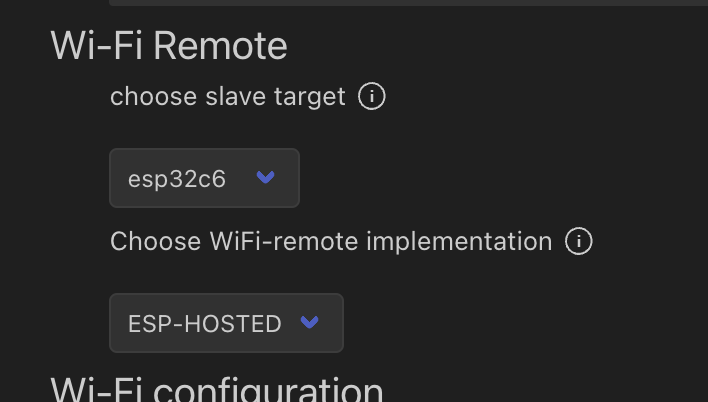Change the implementation from ESP-HOSTED
The width and height of the screenshot is (708, 402).
(226, 323)
